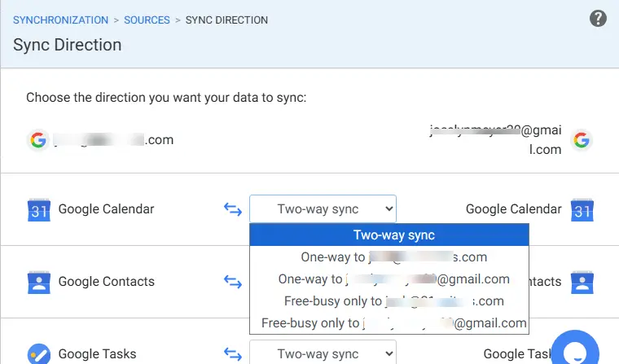Viewport: 619px width, 364px height.
Task: Collapse the Google Calendar sync direction dropdown
Action: click(323, 208)
